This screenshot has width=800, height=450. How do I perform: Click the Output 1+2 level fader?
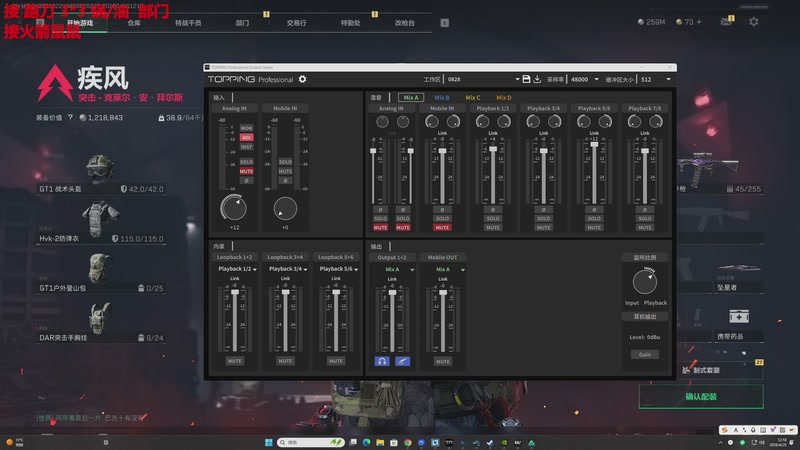392,292
